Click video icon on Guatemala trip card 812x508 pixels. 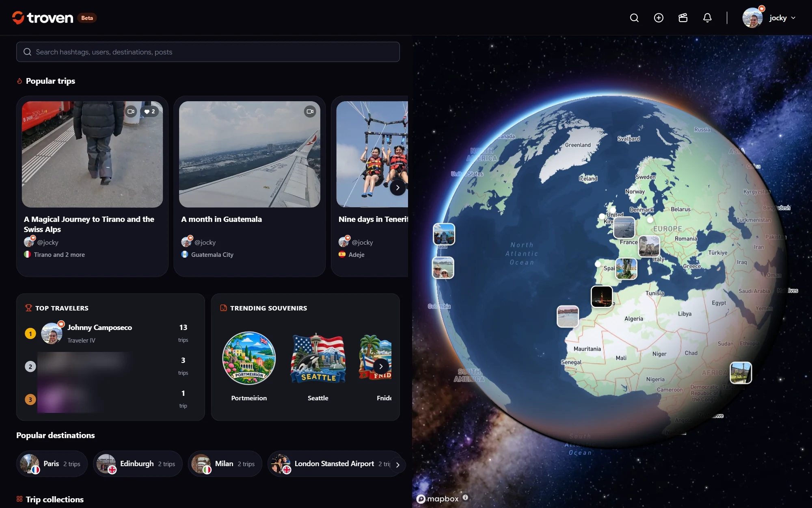310,111
